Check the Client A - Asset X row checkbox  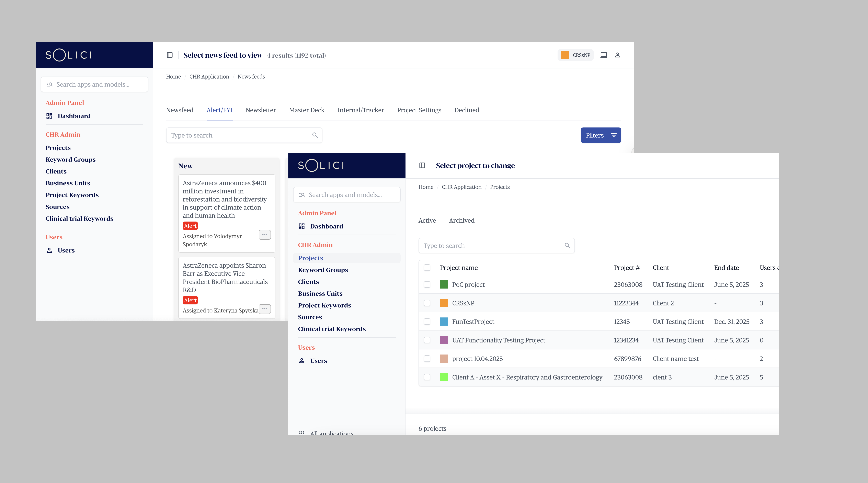pyautogui.click(x=427, y=377)
